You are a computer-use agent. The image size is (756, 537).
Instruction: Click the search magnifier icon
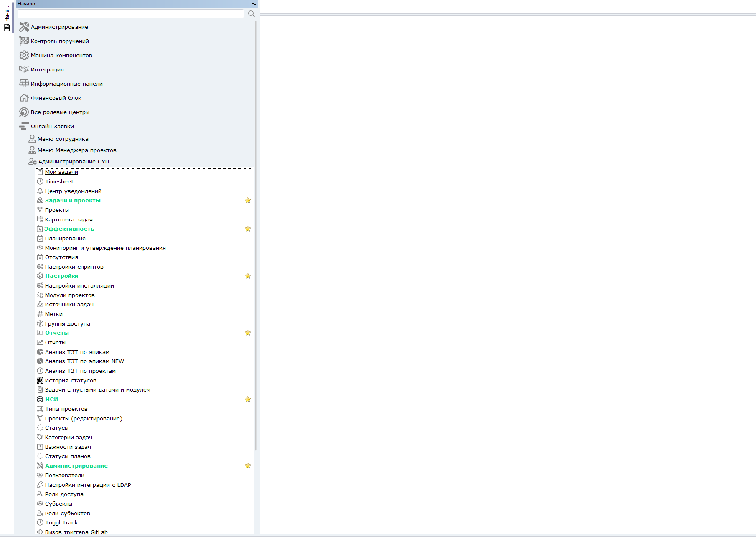tap(251, 14)
